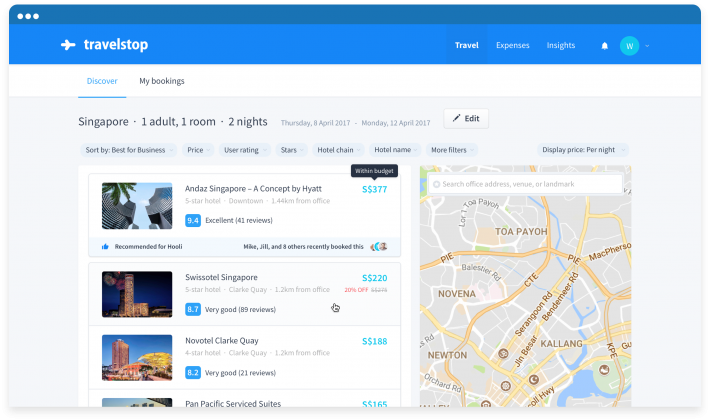The height and width of the screenshot is (420, 710).
Task: Click the thumbs-up Recommended for Hooli icon
Action: [105, 246]
